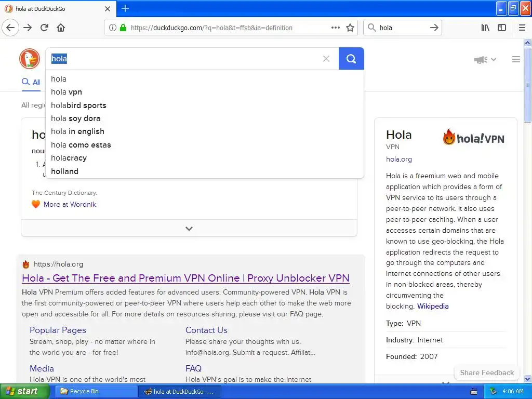Viewport: 532px width, 399px height.
Task: Reload the current page
Action: [x=44, y=28]
